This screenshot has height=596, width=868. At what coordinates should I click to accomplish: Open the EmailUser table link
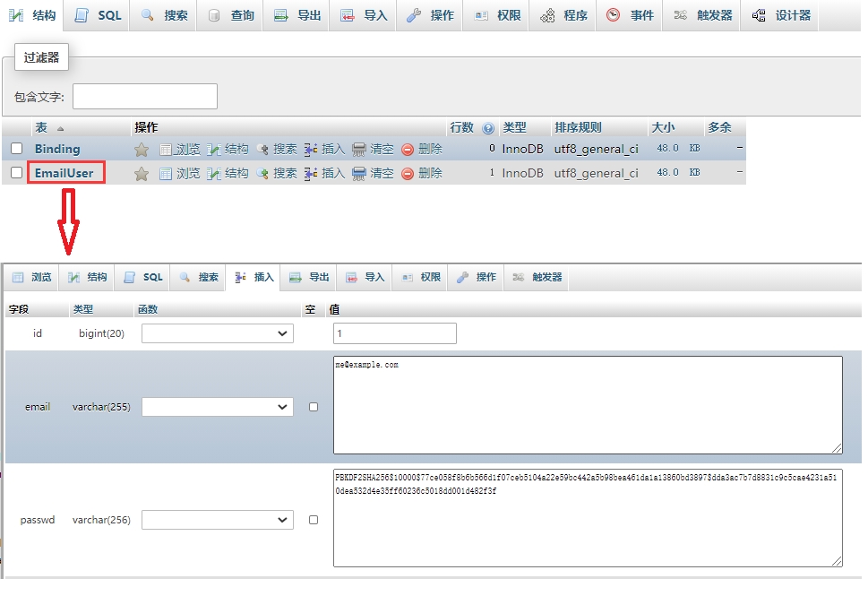pyautogui.click(x=64, y=173)
